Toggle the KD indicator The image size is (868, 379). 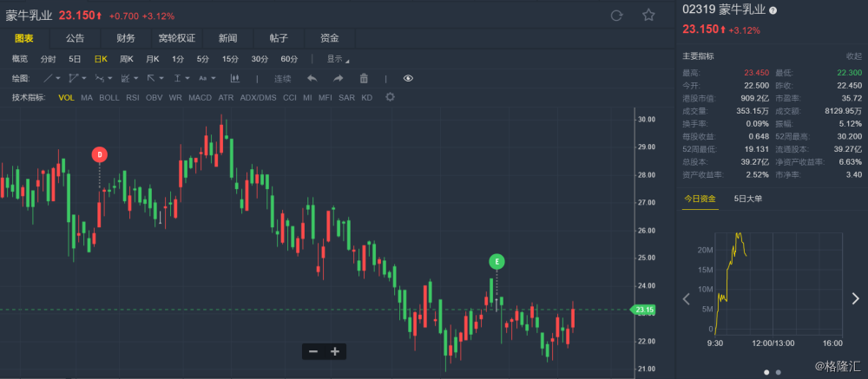point(367,97)
